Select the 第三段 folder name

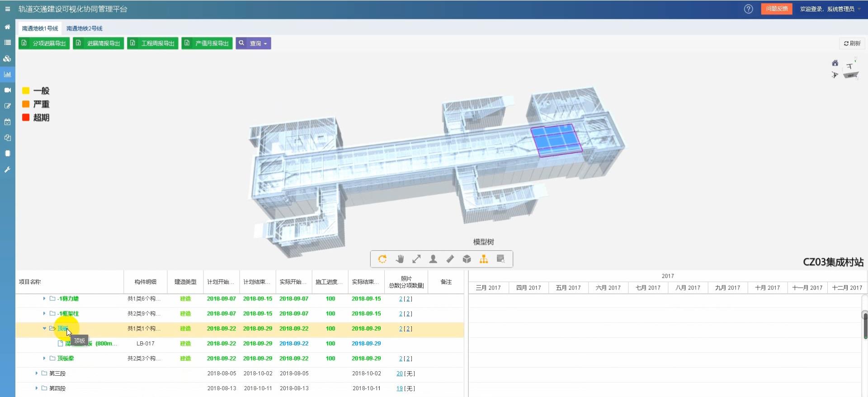(x=57, y=373)
